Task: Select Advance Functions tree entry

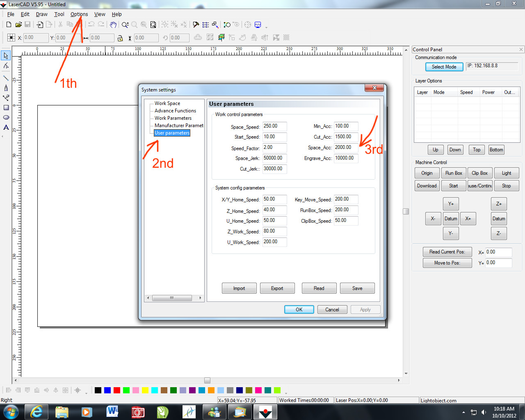Action: (x=175, y=111)
